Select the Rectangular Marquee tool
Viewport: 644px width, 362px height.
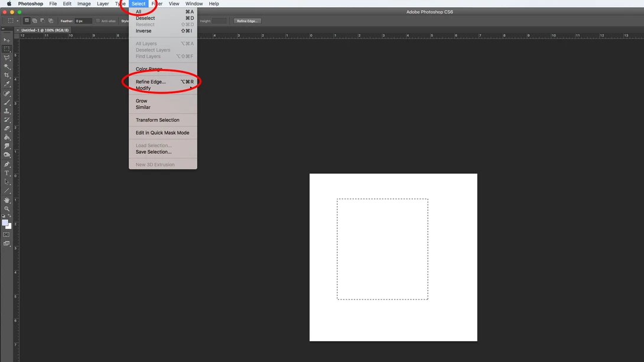pyautogui.click(x=6, y=49)
